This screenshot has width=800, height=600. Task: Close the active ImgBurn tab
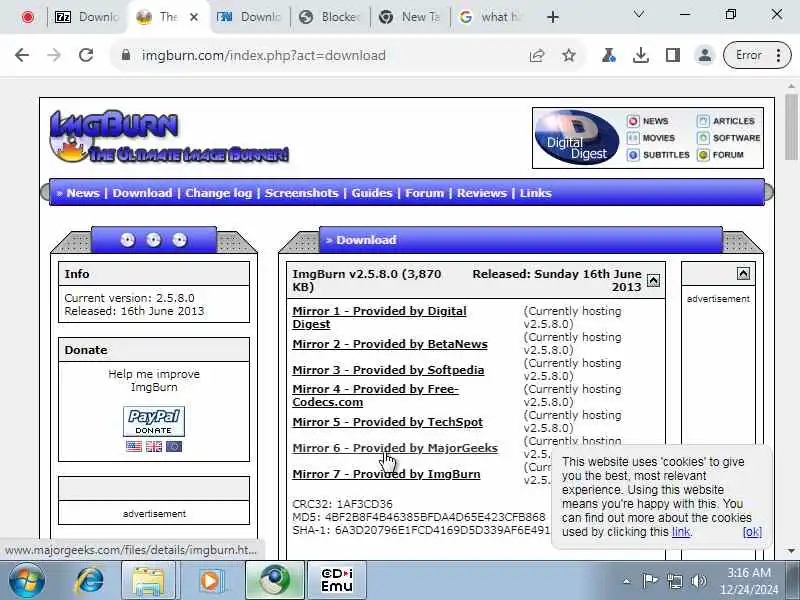point(194,17)
